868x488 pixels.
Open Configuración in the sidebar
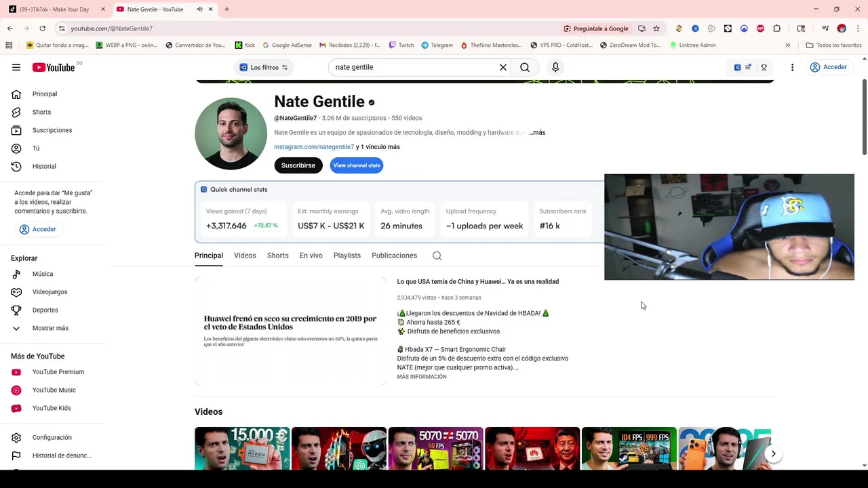pos(52,438)
